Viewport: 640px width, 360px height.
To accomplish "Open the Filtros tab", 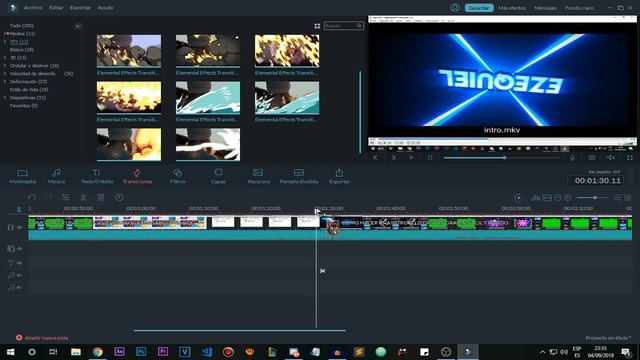I will [178, 176].
